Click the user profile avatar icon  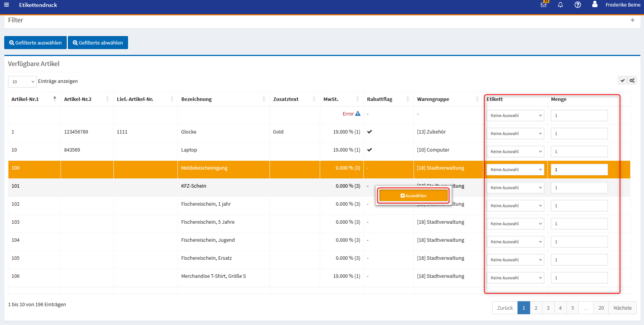click(595, 5)
